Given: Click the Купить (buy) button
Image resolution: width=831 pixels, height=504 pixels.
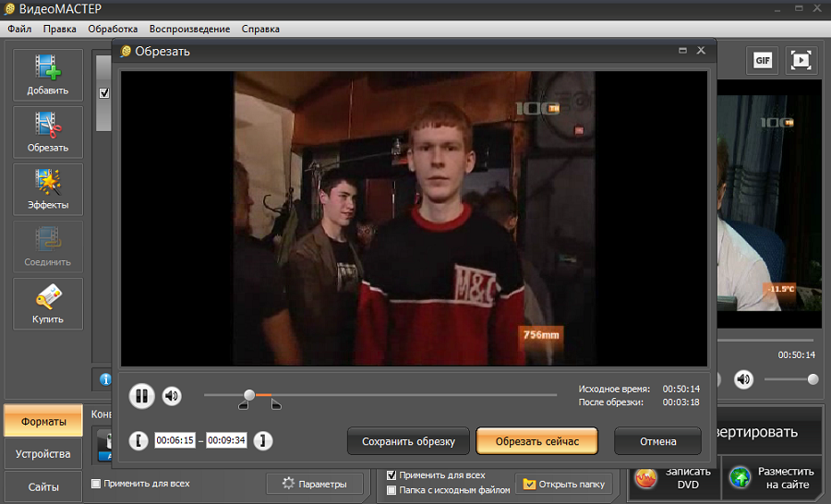Looking at the screenshot, I should pos(48,305).
